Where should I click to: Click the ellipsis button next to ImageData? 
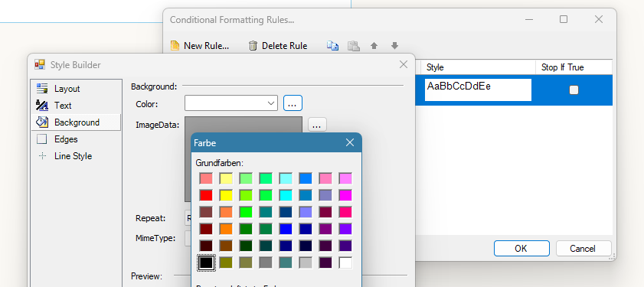317,125
